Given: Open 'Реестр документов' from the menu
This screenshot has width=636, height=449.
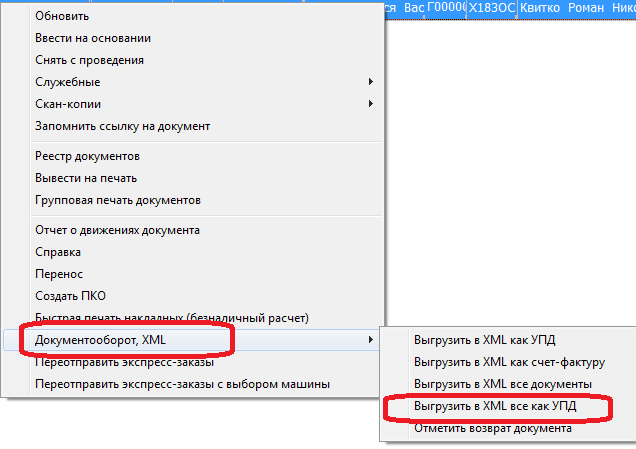Looking at the screenshot, I should coord(87,156).
